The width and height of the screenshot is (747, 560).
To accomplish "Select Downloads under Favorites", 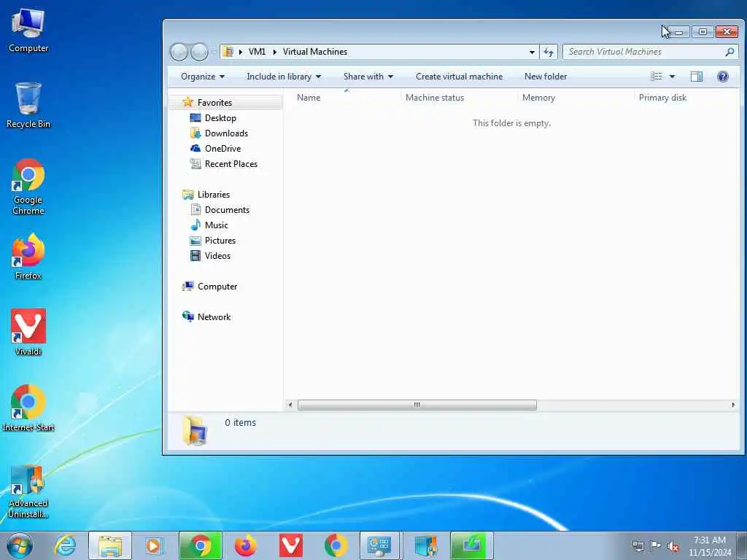I will pyautogui.click(x=226, y=133).
